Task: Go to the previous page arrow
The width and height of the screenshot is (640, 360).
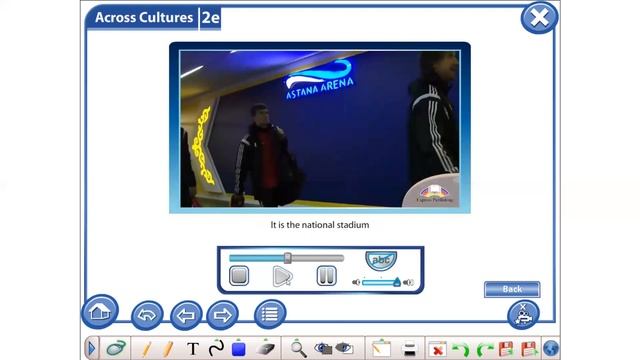Action: pyautogui.click(x=186, y=315)
